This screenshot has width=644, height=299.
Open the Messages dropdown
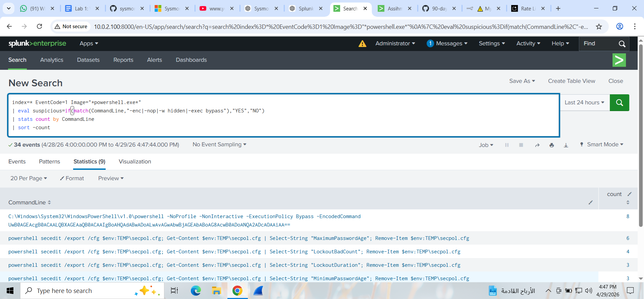click(x=447, y=43)
